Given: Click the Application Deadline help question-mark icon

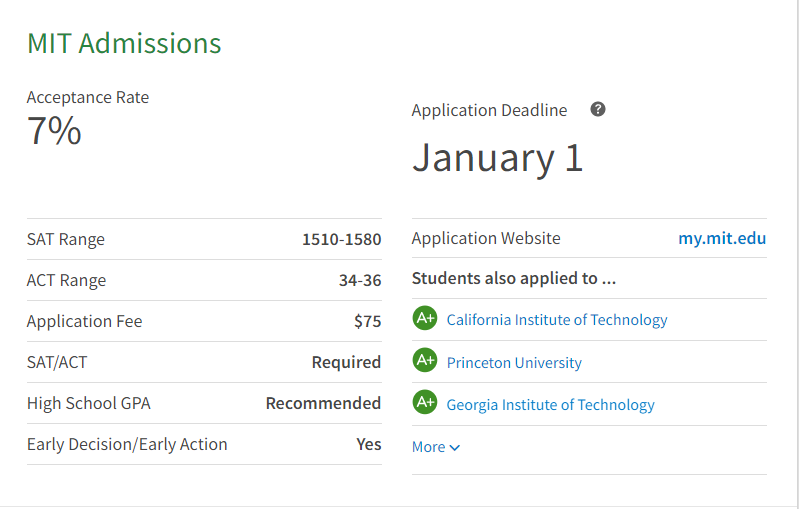Looking at the screenshot, I should coord(598,109).
